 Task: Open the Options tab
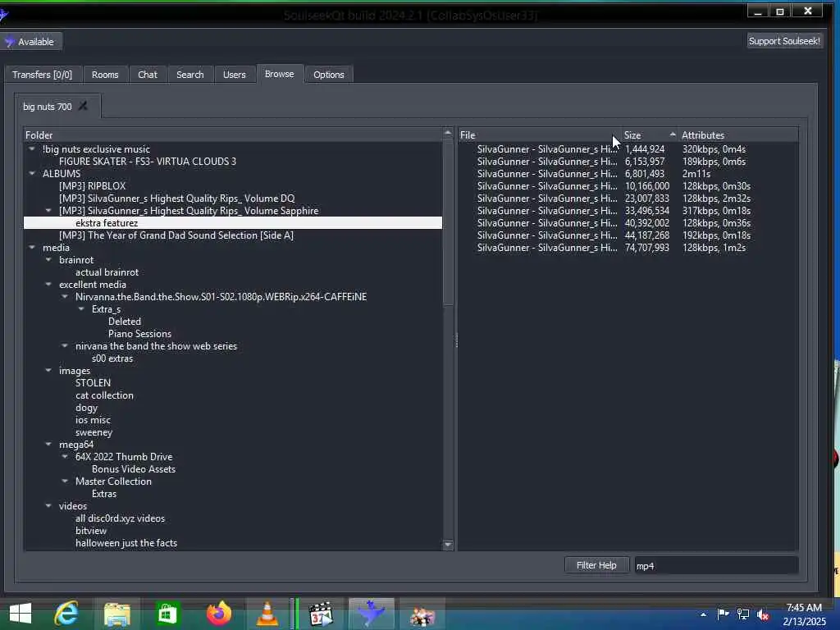tap(329, 75)
